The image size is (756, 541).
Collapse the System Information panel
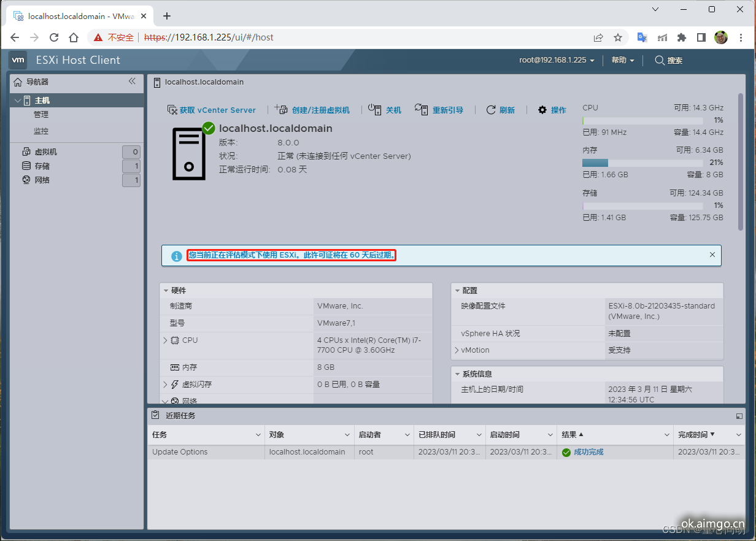(x=457, y=374)
